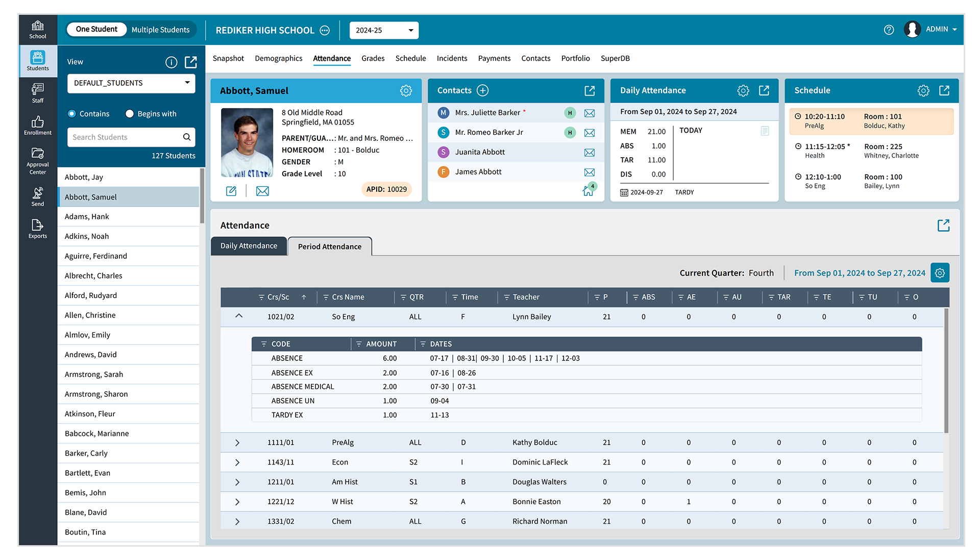The height and width of the screenshot is (560, 980).
Task: Expand the PreAlg 1111/01 course row
Action: pos(237,443)
